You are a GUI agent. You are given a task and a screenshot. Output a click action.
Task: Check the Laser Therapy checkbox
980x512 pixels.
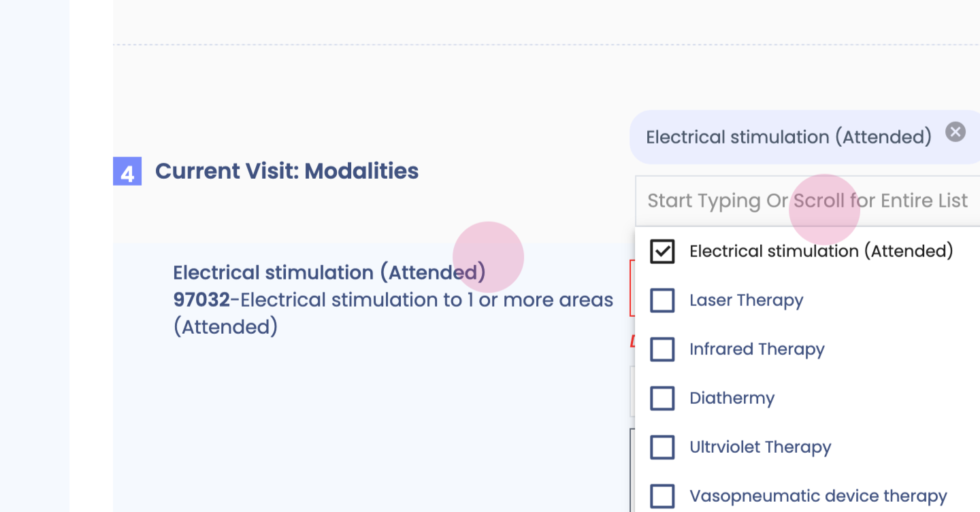pyautogui.click(x=662, y=301)
